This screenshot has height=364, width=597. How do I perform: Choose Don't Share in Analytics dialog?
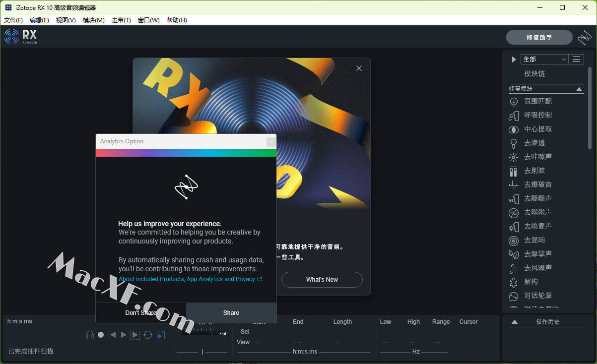point(141,312)
